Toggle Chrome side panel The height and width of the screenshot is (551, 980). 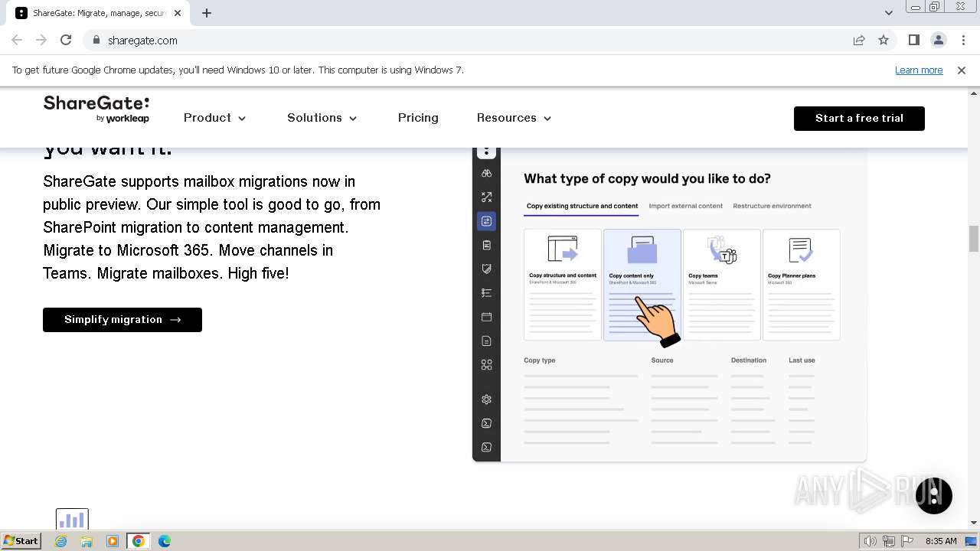(x=914, y=41)
